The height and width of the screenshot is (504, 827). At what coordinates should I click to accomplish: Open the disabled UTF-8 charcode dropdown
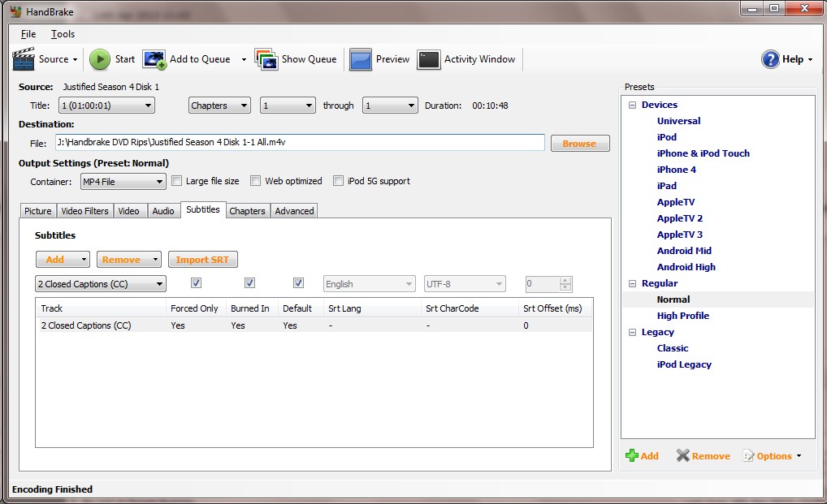465,284
